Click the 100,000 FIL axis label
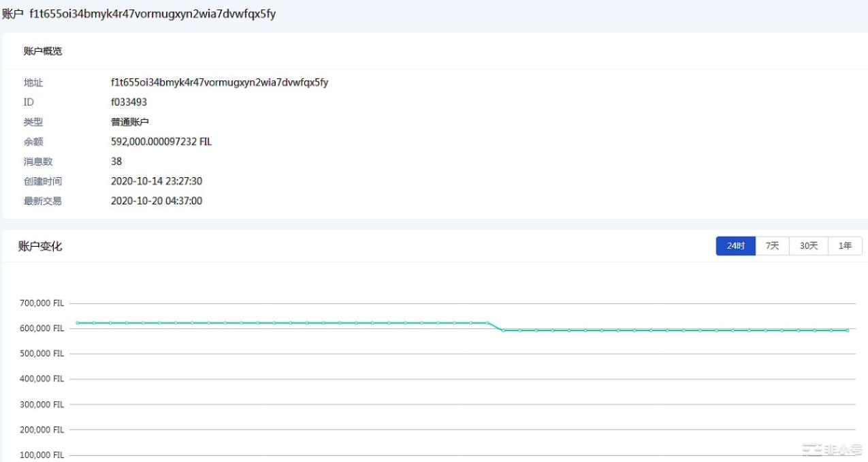868x462 pixels. (42, 455)
